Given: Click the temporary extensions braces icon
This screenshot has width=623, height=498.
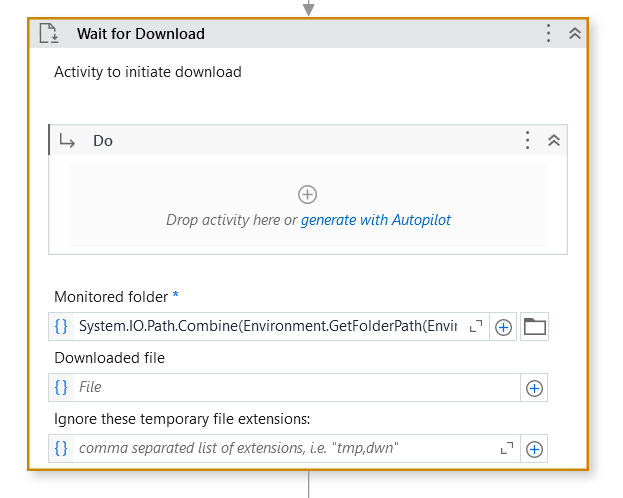Looking at the screenshot, I should (61, 448).
